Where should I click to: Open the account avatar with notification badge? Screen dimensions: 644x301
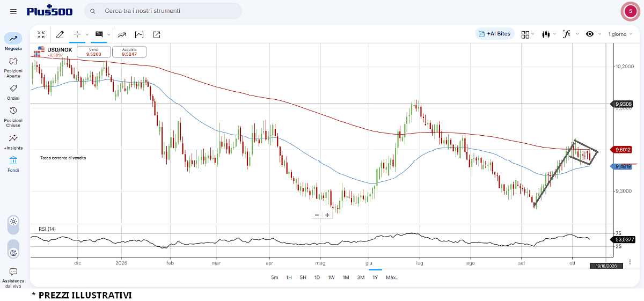tap(630, 11)
